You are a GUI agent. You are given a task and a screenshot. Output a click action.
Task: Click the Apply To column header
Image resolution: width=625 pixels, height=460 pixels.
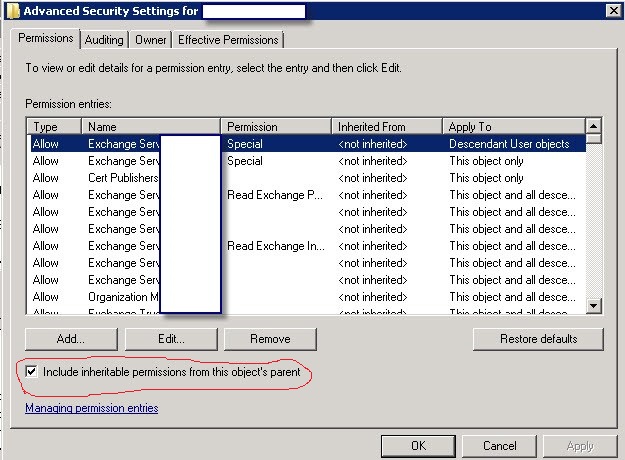pyautogui.click(x=514, y=127)
